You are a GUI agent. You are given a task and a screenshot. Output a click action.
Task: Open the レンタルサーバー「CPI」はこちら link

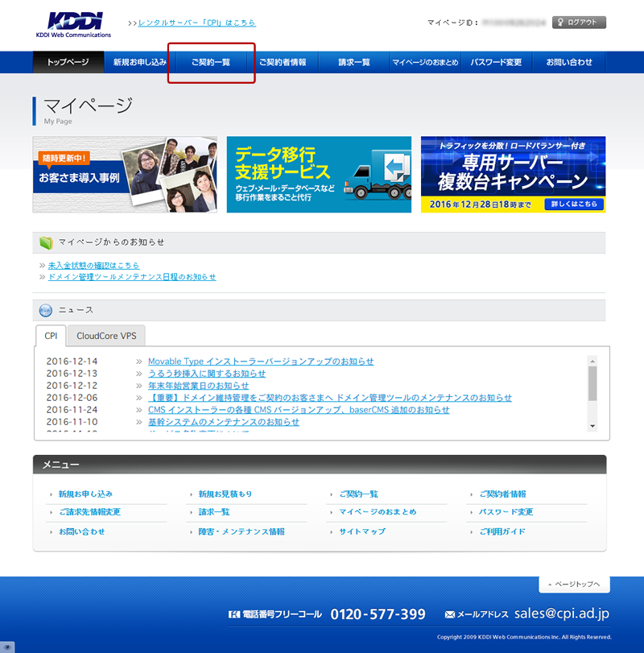point(197,23)
